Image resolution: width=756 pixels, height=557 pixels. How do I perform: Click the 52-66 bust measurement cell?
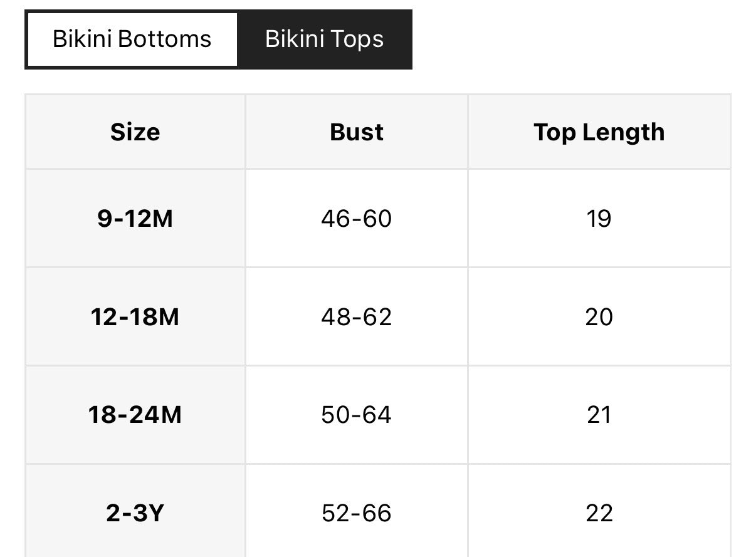click(x=356, y=513)
